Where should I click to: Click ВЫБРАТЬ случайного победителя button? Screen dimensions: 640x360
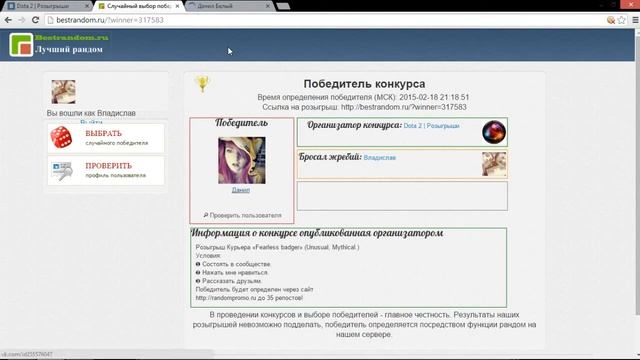click(106, 138)
